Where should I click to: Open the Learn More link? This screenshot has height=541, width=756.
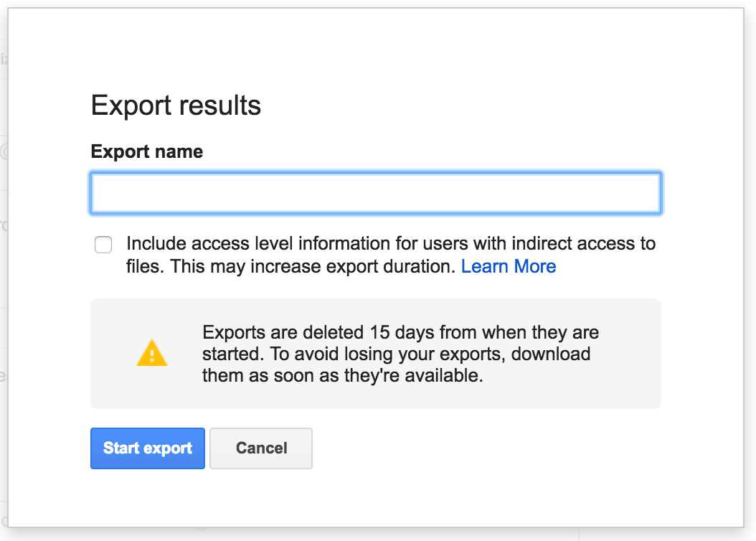(x=508, y=267)
